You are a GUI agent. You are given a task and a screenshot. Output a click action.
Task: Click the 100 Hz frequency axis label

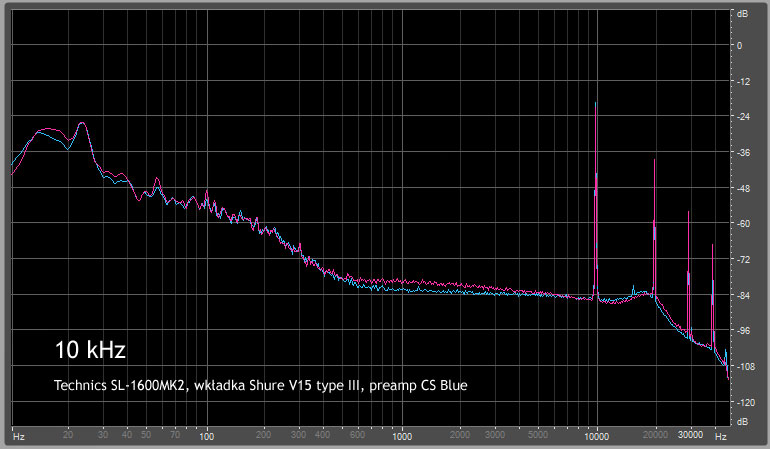[207, 436]
